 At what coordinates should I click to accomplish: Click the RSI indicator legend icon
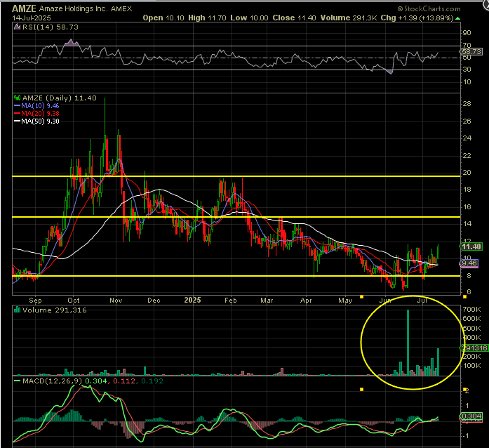pyautogui.click(x=18, y=27)
